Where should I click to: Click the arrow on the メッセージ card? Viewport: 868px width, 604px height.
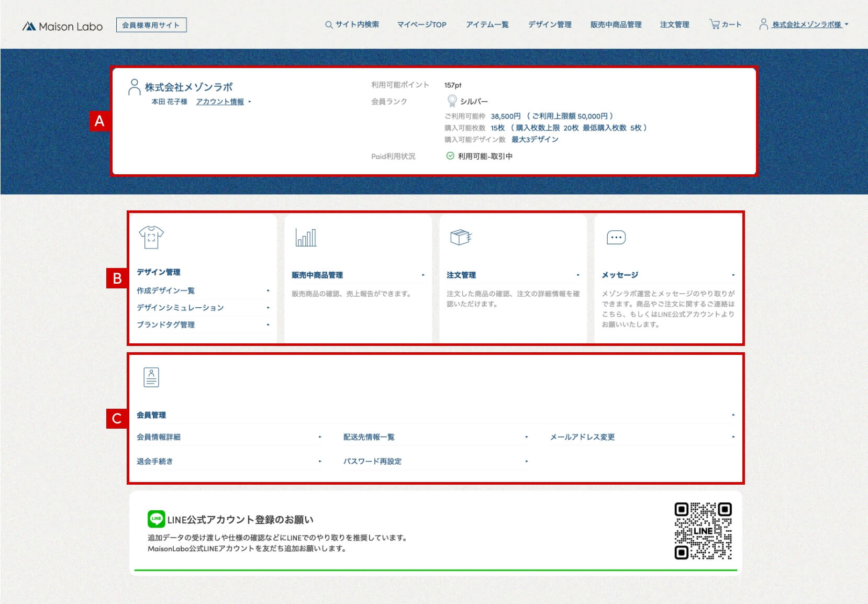733,275
